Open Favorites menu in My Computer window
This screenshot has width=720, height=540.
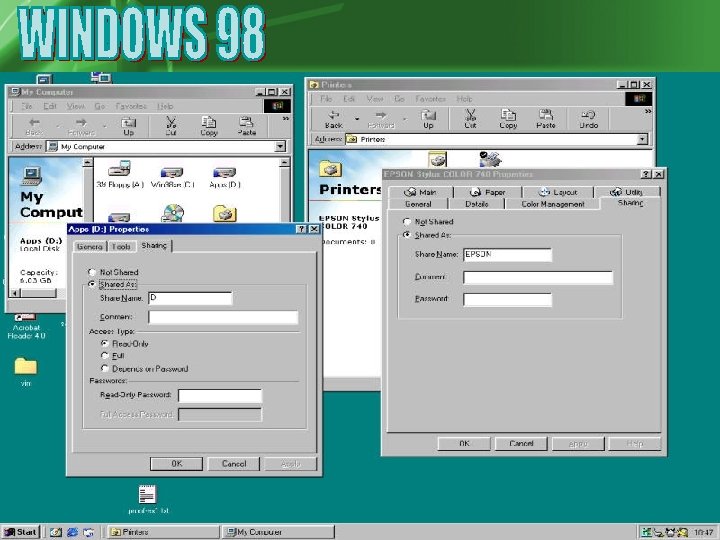[x=131, y=106]
